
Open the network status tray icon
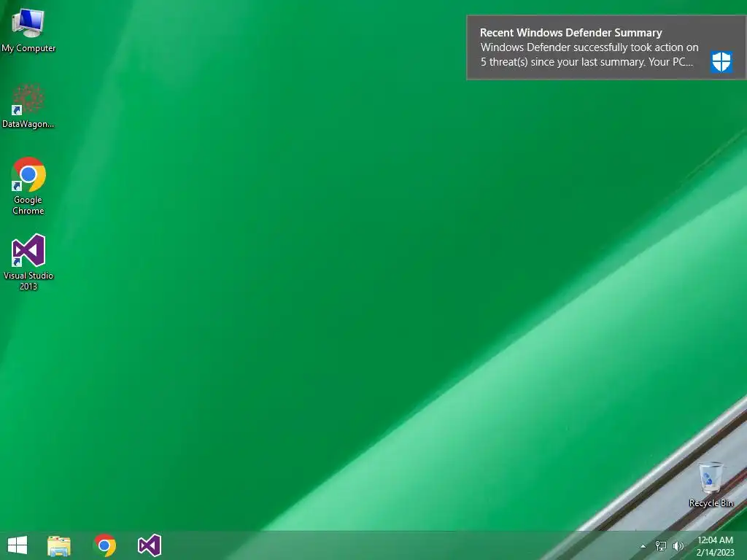pyautogui.click(x=661, y=546)
